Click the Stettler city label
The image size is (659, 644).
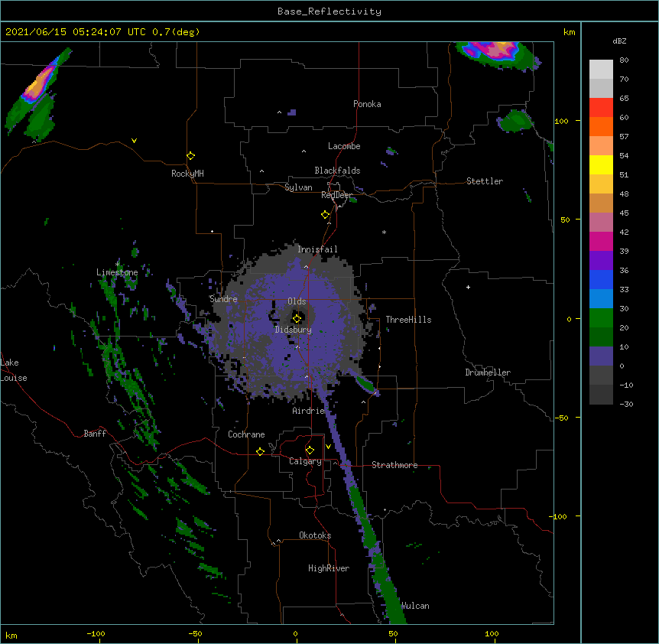tap(484, 181)
